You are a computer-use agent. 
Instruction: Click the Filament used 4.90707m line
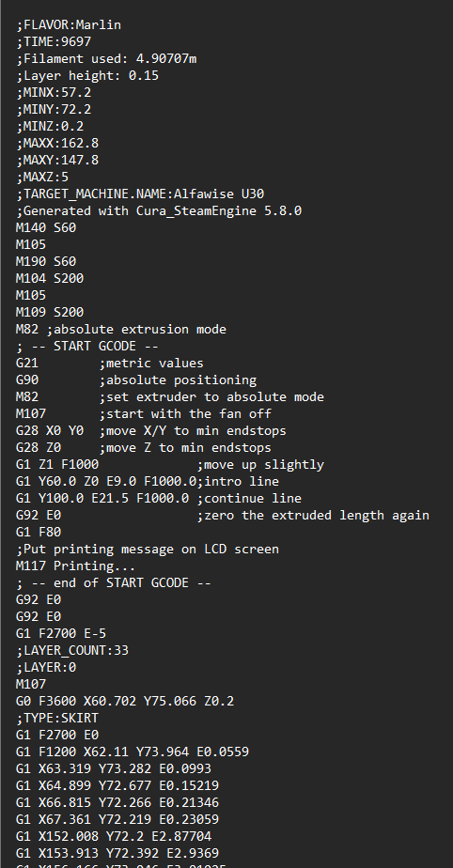pyautogui.click(x=106, y=58)
